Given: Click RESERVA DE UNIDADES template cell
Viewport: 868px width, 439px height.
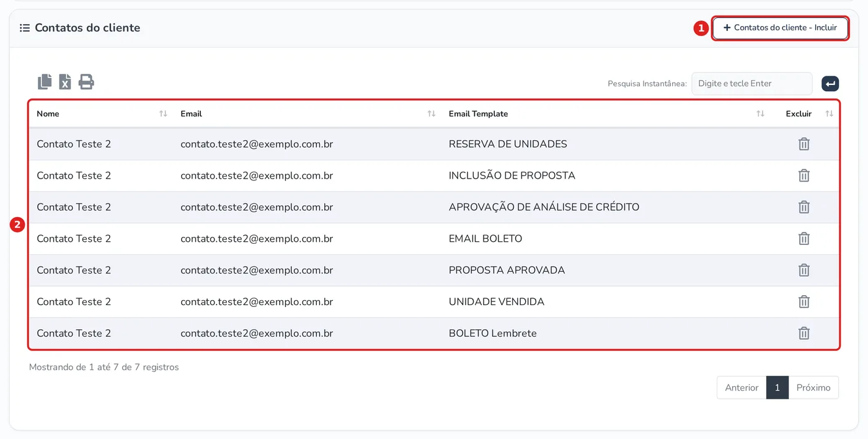Looking at the screenshot, I should click(508, 144).
